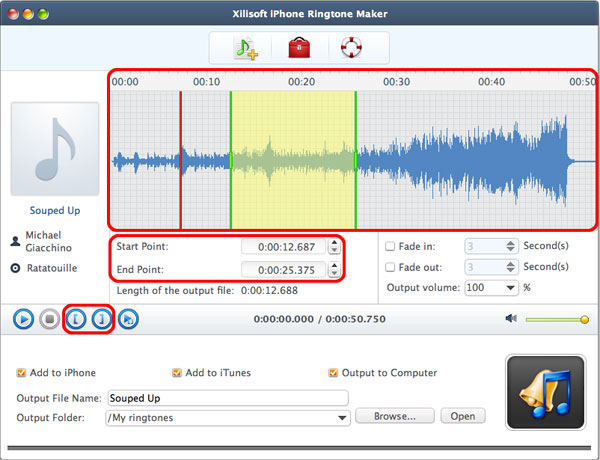Image resolution: width=600 pixels, height=460 pixels.
Task: Set start point with left bracket button
Action: click(x=75, y=319)
